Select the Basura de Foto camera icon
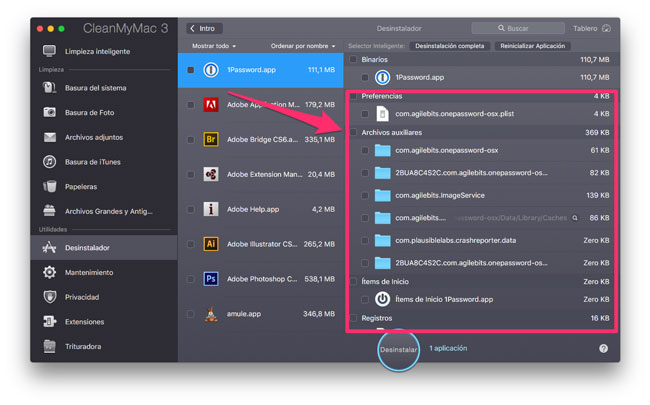This screenshot has height=405, width=650. 49,112
